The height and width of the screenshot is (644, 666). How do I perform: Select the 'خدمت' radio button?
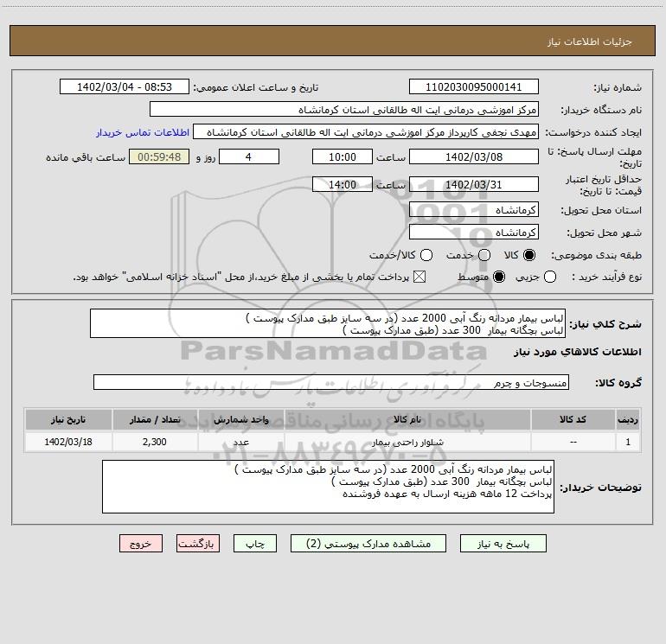(484, 255)
